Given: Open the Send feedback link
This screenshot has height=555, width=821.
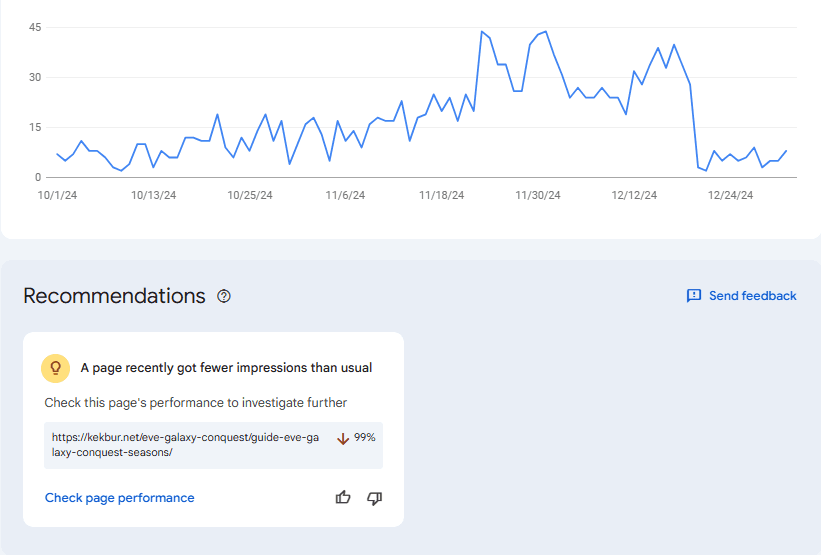Looking at the screenshot, I should tap(752, 296).
